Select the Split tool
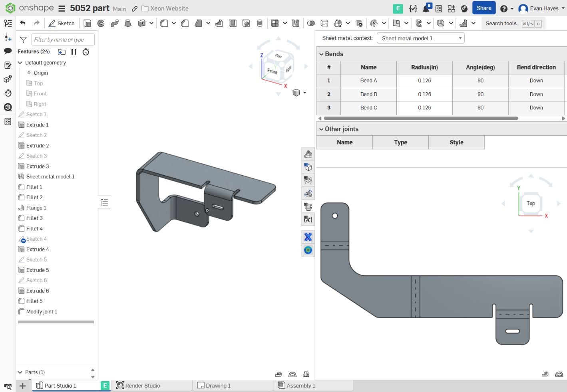 [324, 24]
